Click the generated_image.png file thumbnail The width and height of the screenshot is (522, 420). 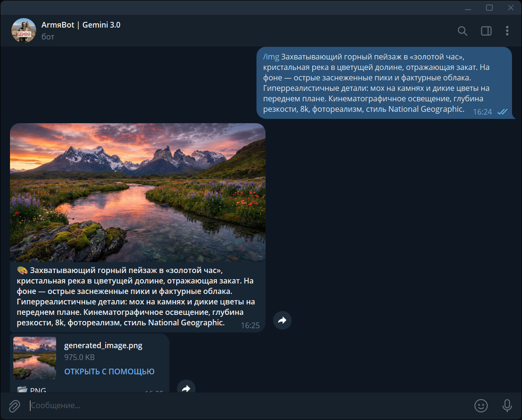35,358
